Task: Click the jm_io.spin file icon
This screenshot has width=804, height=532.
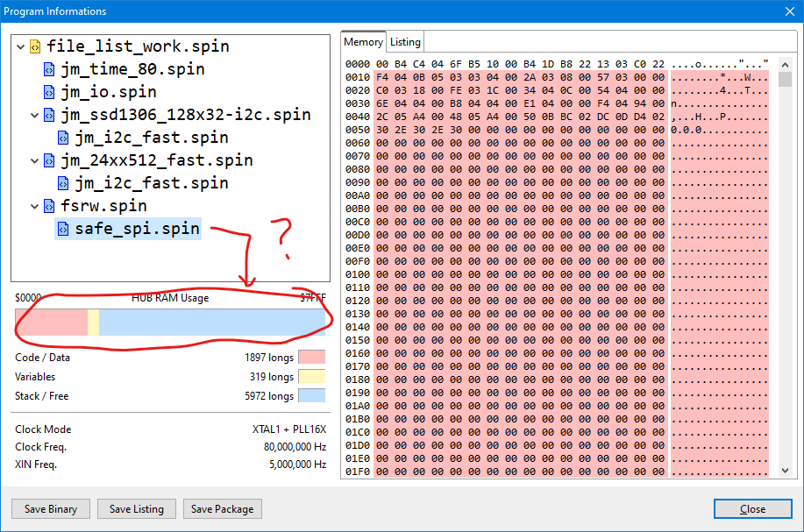Action: coord(49,92)
